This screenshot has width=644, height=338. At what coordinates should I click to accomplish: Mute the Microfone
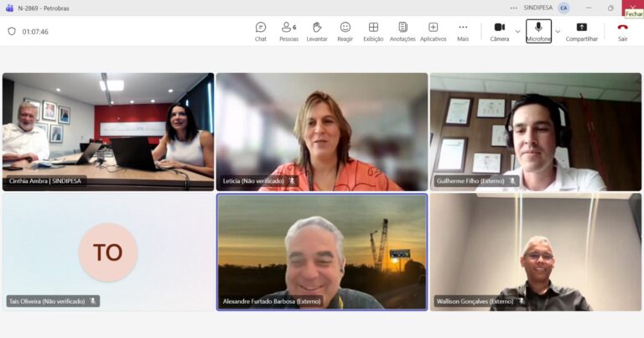(x=538, y=31)
